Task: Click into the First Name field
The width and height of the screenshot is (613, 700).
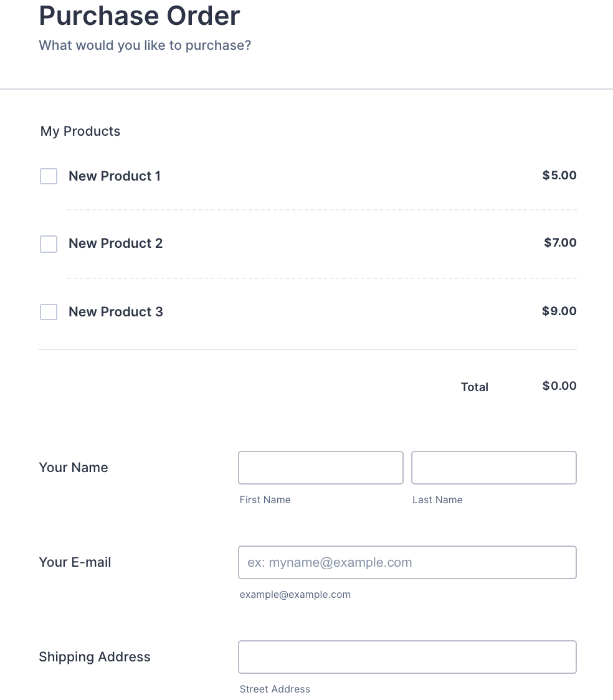Action: tap(320, 468)
